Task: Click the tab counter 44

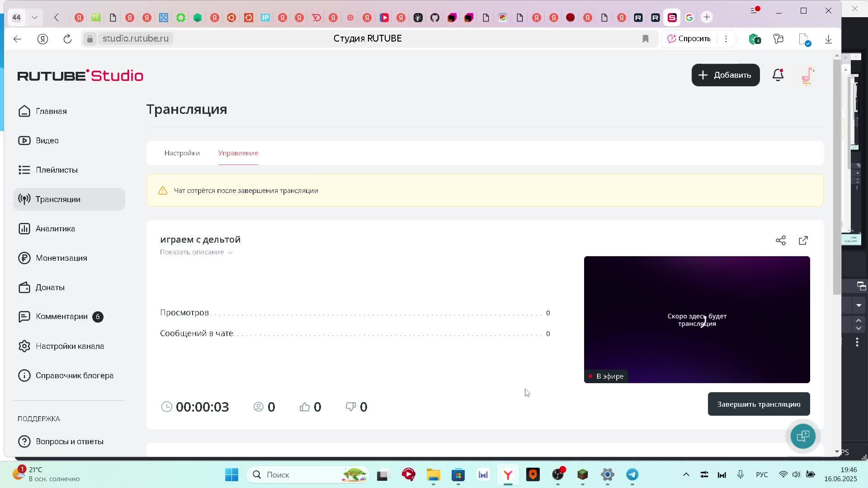Action: [16, 18]
